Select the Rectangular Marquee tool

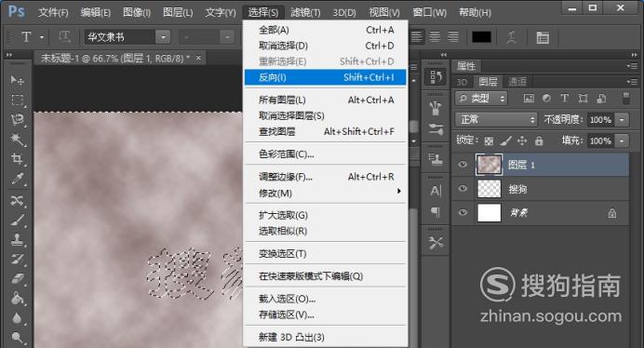pos(17,100)
